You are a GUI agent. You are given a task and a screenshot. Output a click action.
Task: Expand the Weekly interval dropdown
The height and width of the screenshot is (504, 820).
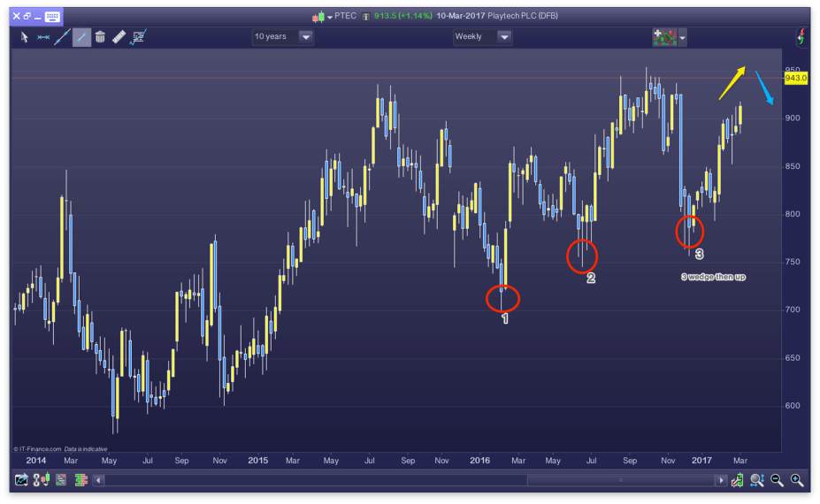coord(481,37)
